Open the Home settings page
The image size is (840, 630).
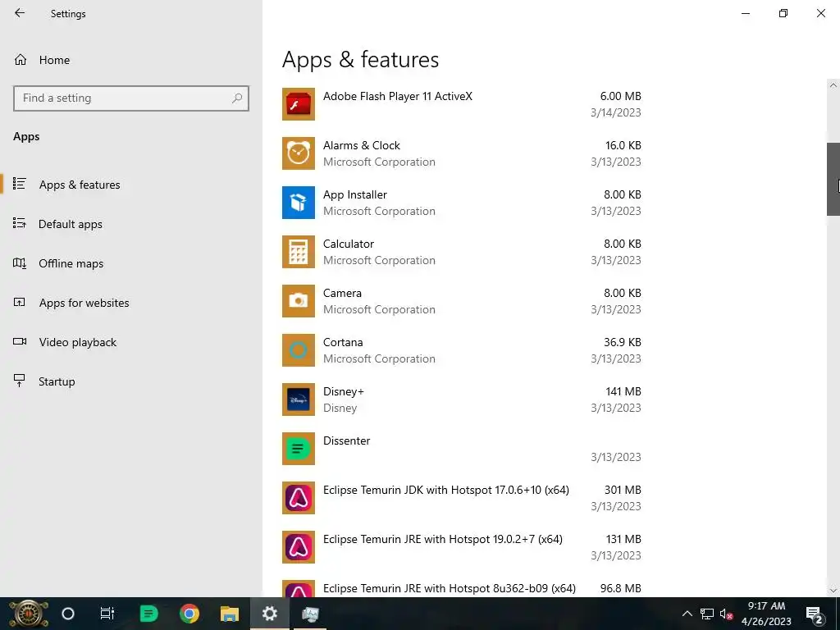[54, 60]
